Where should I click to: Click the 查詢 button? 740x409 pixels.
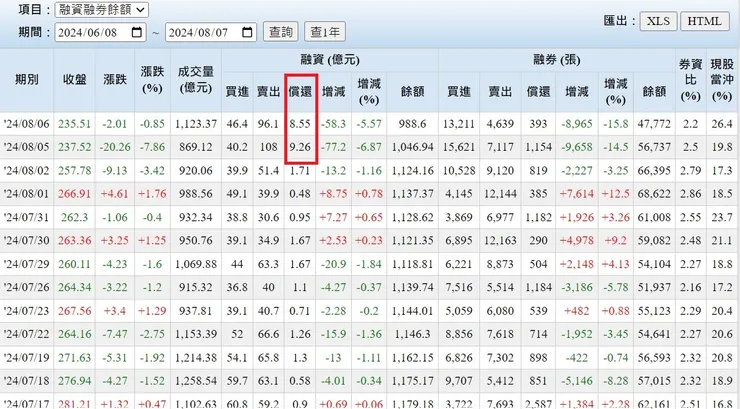[x=280, y=32]
